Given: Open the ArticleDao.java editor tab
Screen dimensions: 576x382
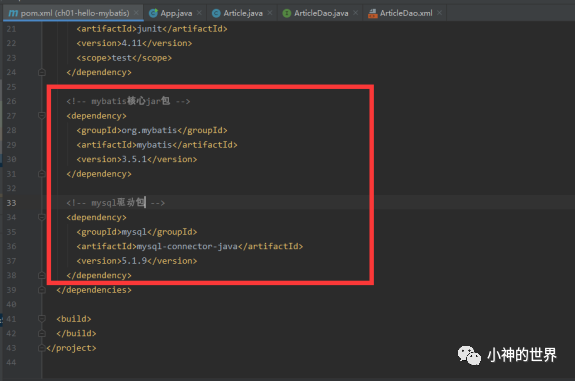Looking at the screenshot, I should 321,13.
